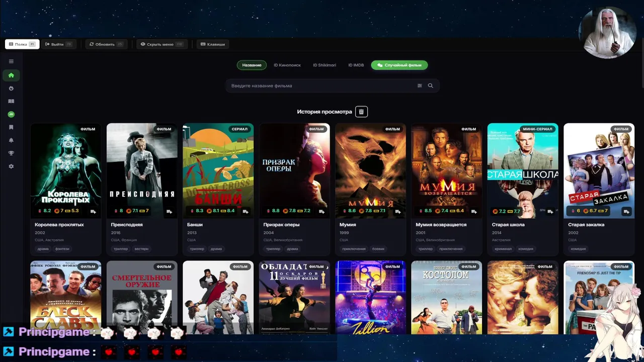Open notifications bell in the sidebar

point(11,140)
